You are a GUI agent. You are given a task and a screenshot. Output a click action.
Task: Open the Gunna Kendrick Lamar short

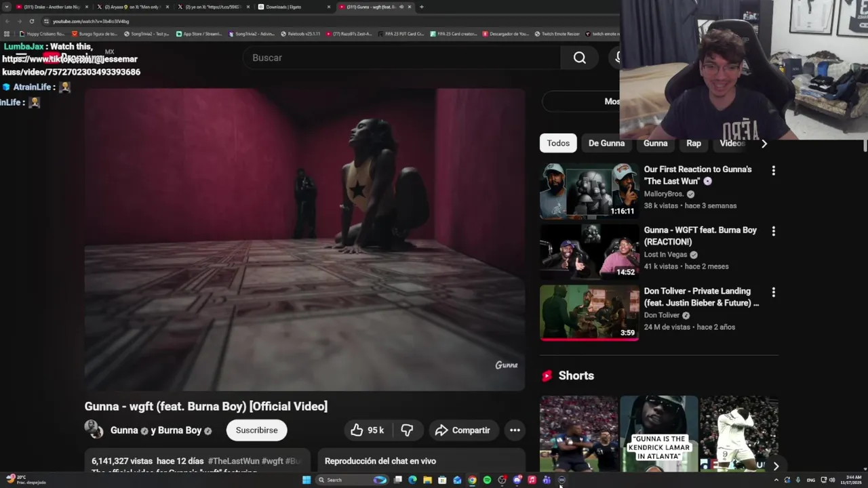658,434
